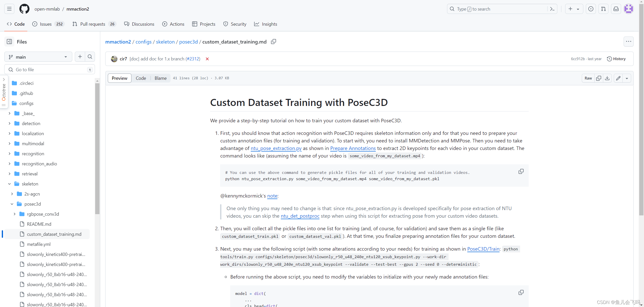
Task: Open the Pull requests tab
Action: [x=92, y=24]
